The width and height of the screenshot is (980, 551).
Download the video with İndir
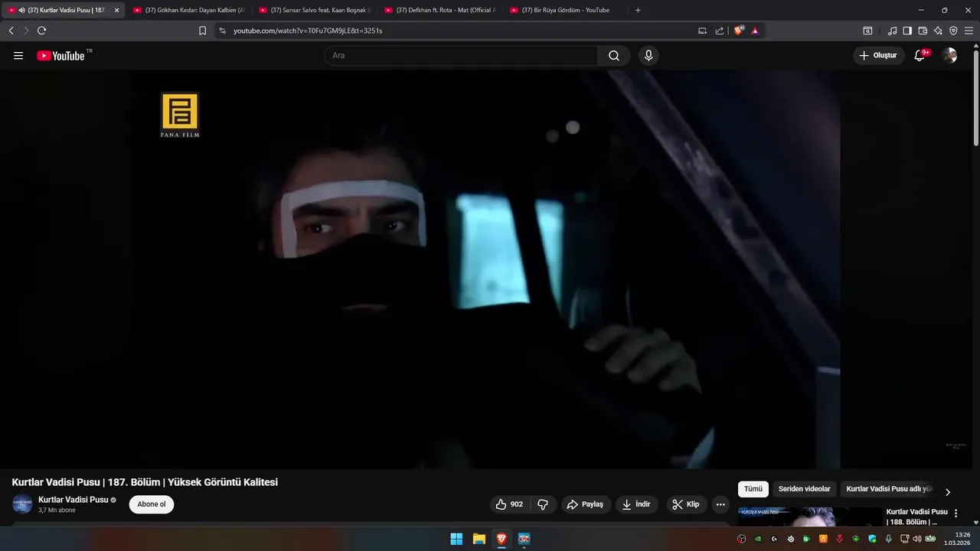[x=637, y=504]
